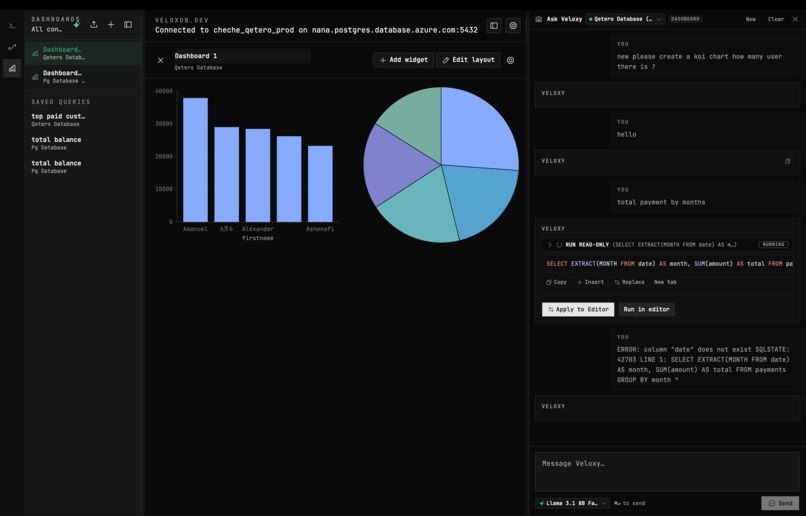Copy the Veloxy reply below 'hello'
The image size is (806, 516).
(787, 161)
